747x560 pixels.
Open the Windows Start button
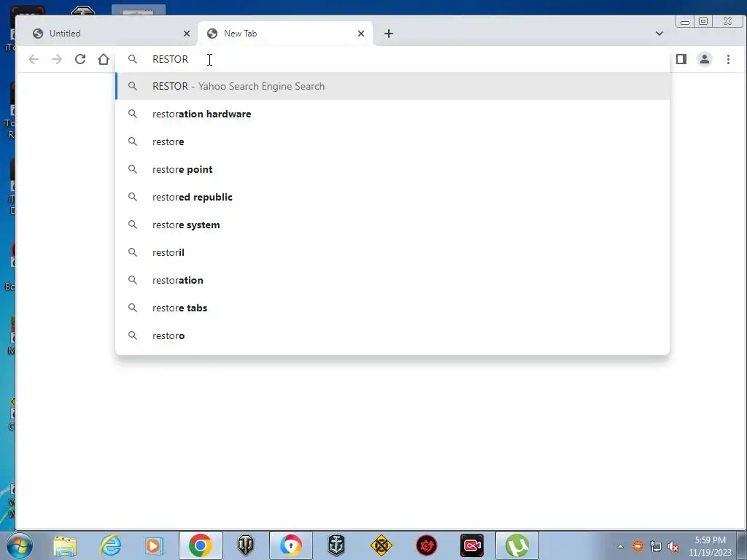coord(19,545)
